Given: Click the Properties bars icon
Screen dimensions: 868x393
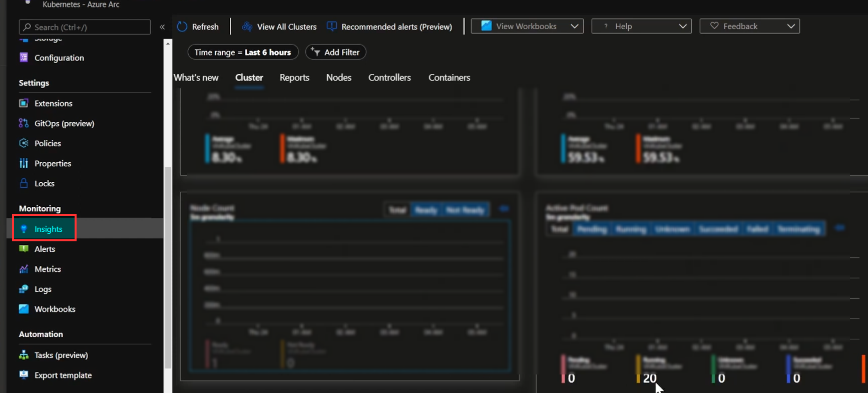Looking at the screenshot, I should (24, 163).
